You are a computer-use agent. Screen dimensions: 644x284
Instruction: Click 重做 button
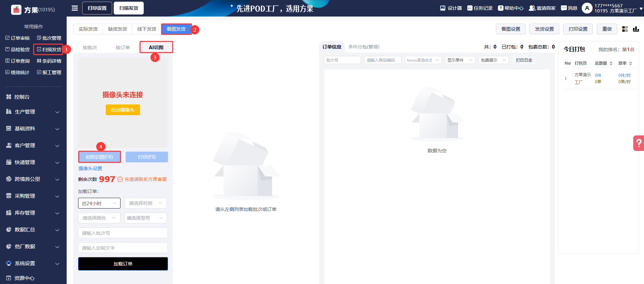click(x=607, y=29)
